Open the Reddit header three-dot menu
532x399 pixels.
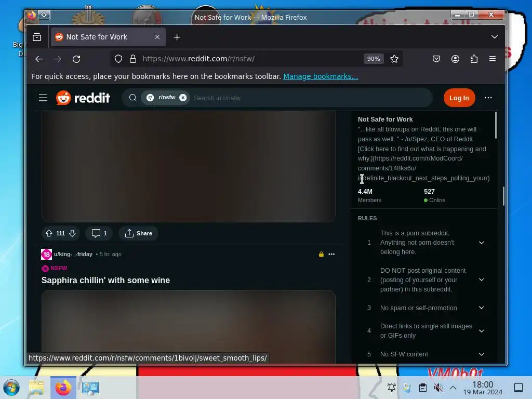click(x=488, y=98)
